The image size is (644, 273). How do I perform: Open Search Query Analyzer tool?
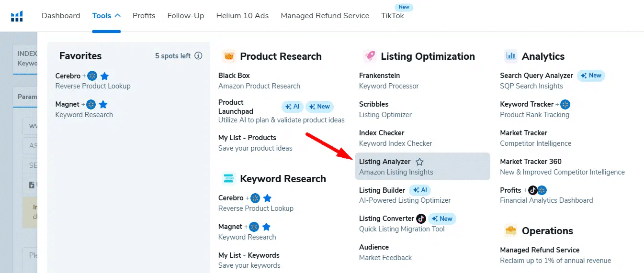point(536,76)
